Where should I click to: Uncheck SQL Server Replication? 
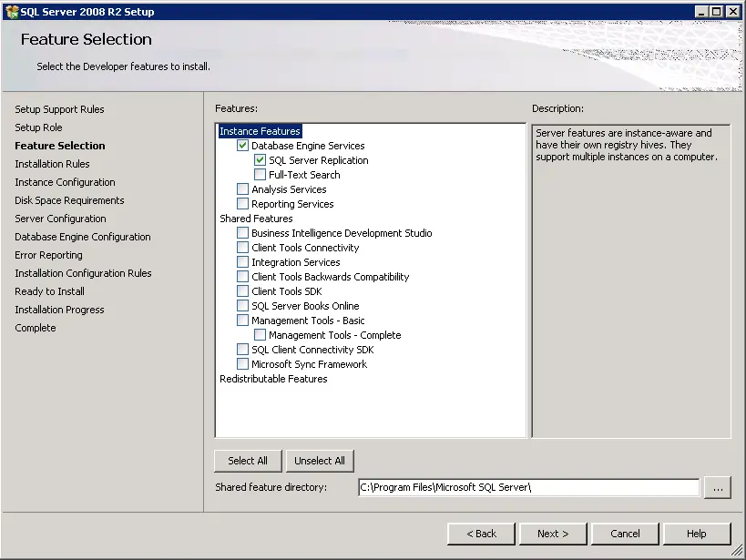pos(260,160)
